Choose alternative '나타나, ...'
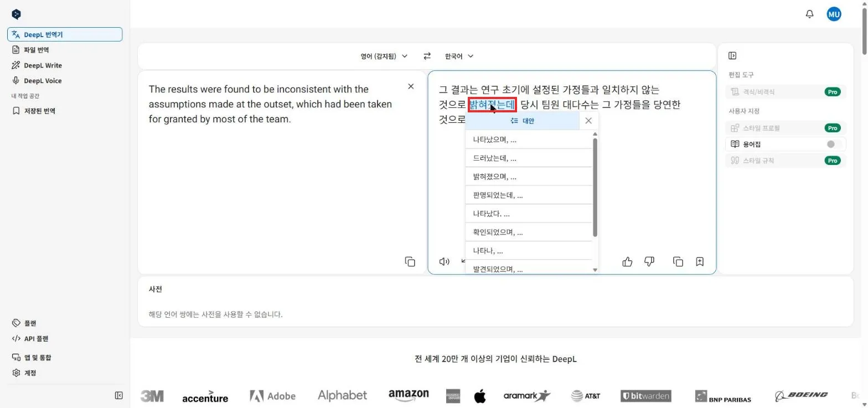Screen dimensions: 868x408 (x=529, y=251)
